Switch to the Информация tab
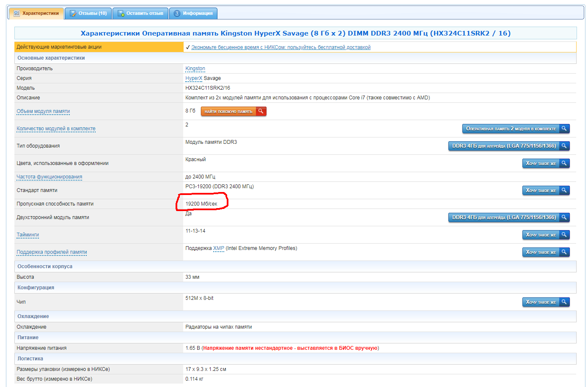588x387 pixels. (x=193, y=14)
